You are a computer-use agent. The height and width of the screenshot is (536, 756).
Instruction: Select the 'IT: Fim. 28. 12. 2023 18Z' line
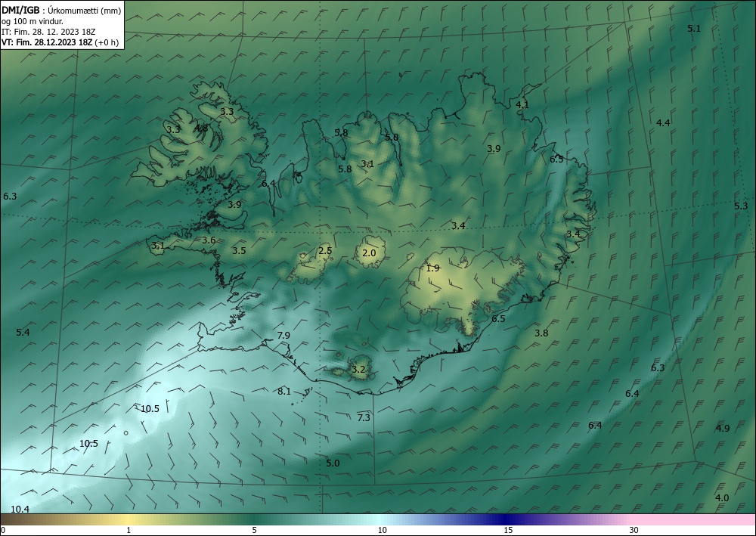[x=48, y=32]
